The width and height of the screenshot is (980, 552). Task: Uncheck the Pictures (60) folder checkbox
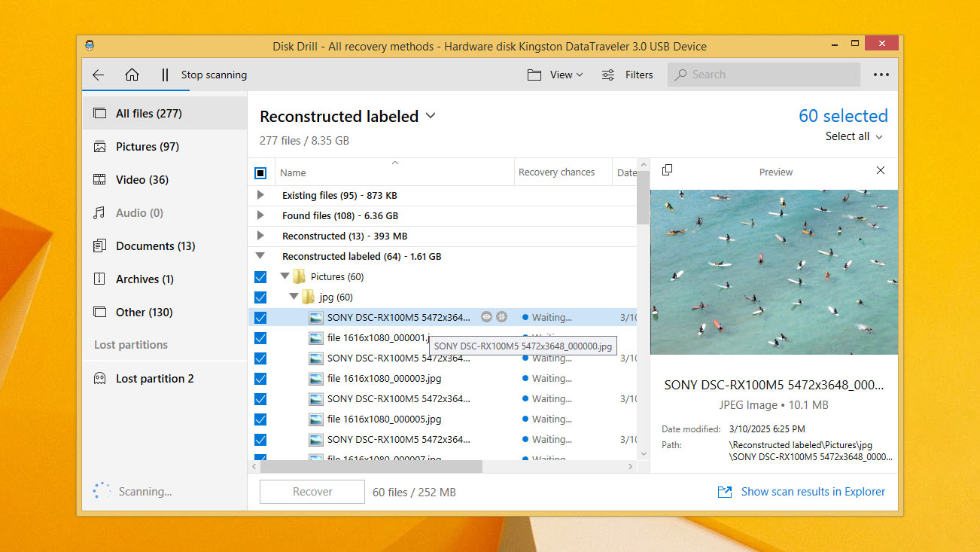click(x=260, y=276)
